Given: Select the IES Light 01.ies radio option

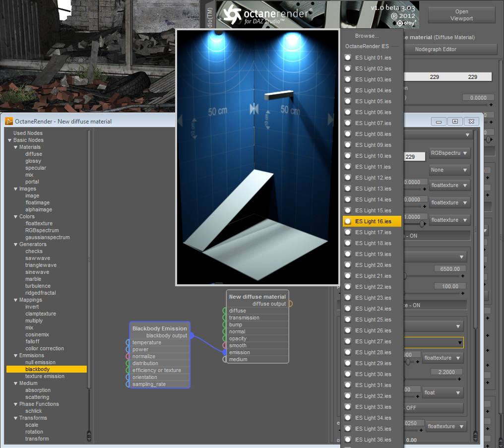Looking at the screenshot, I should point(348,58).
